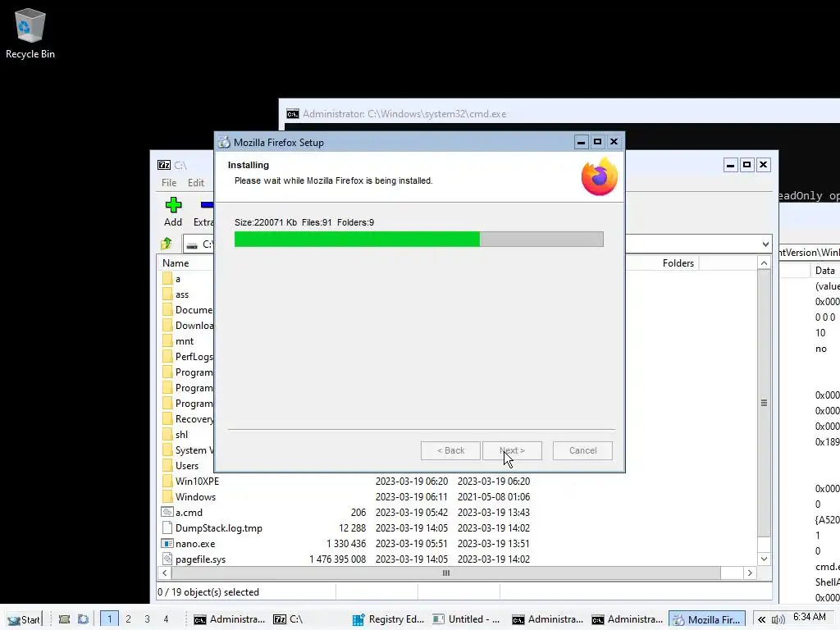840x630 pixels.
Task: Open the Recycle Bin desktop icon
Action: 30,33
